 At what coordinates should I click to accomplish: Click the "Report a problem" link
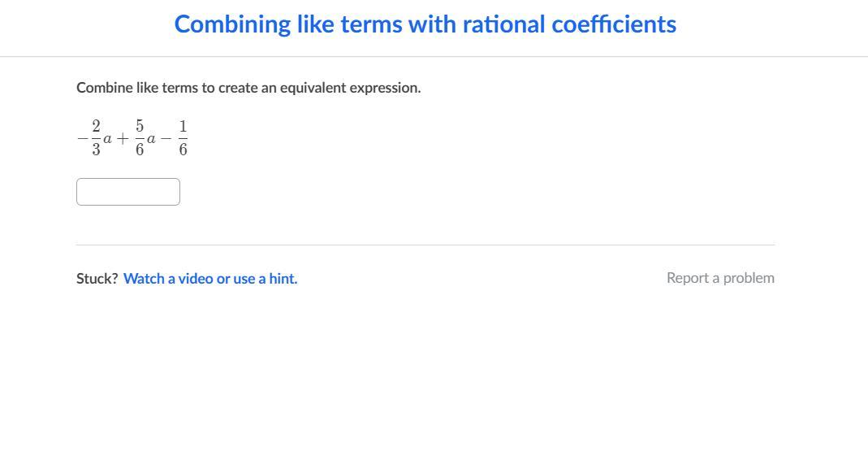pos(720,278)
